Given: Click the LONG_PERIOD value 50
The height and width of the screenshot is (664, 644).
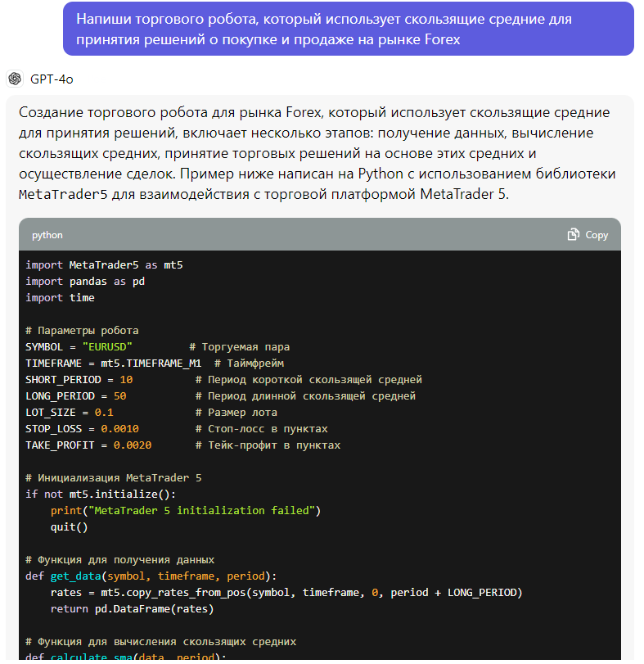Looking at the screenshot, I should coord(119,396).
